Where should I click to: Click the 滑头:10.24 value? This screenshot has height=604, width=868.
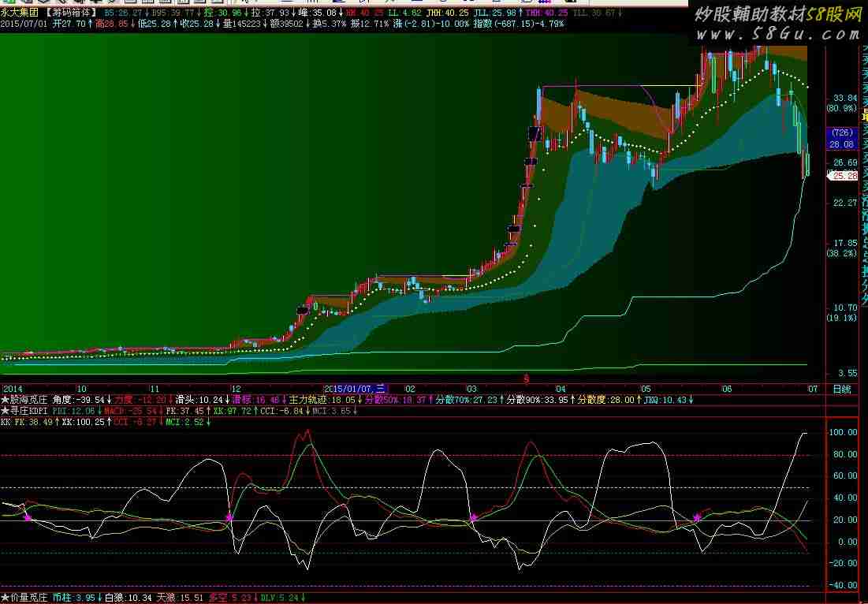(199, 399)
